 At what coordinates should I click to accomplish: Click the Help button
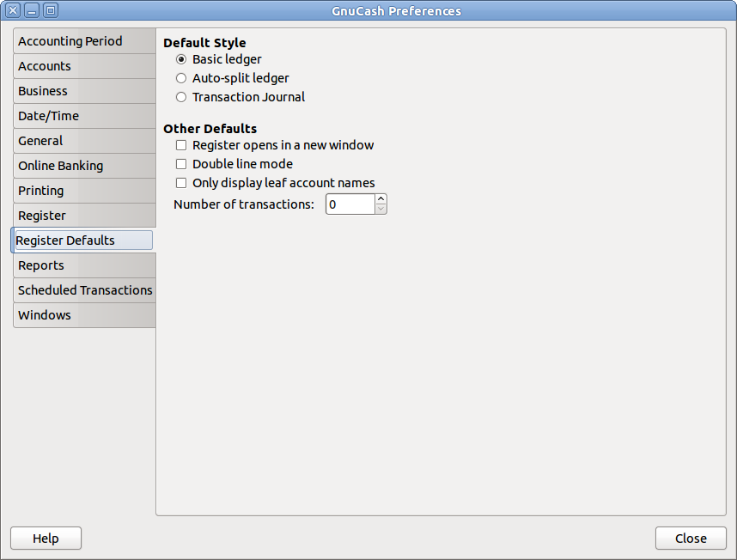click(46, 539)
